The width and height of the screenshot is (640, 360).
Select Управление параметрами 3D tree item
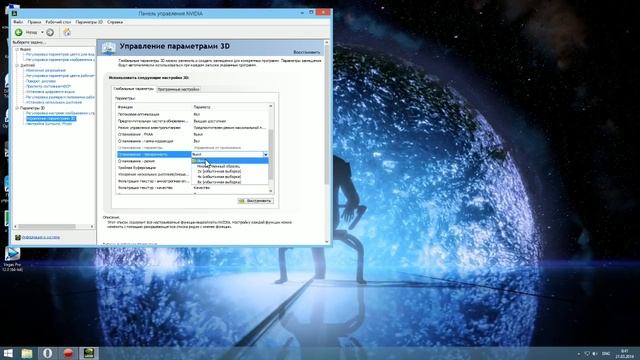(x=51, y=118)
